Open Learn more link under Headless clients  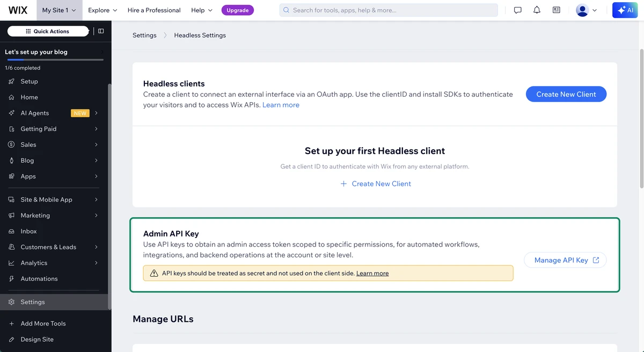pyautogui.click(x=281, y=105)
